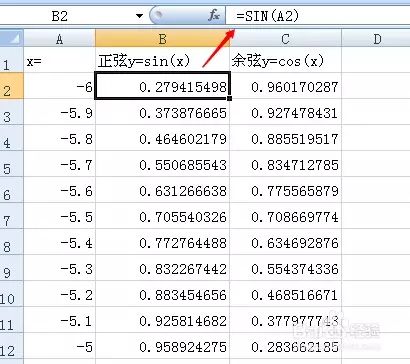Click cell A12 with value -5
410x364 pixels.
pos(59,346)
